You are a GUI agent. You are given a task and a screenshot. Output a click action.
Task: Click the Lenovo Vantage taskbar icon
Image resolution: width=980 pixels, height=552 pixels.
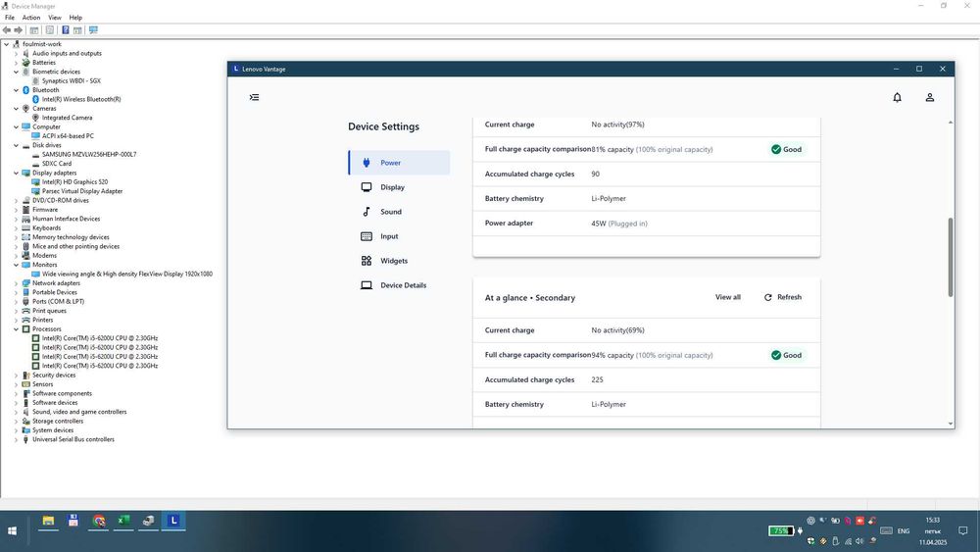coord(173,521)
